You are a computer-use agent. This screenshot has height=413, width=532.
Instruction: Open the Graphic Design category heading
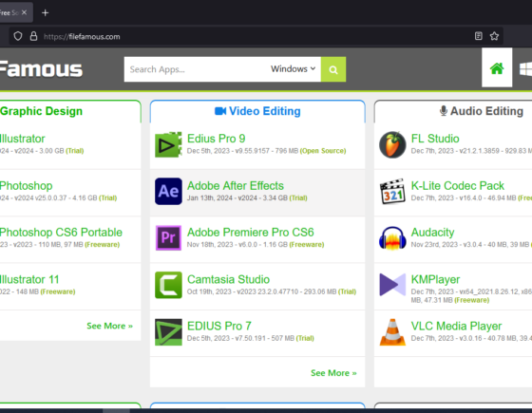point(41,111)
